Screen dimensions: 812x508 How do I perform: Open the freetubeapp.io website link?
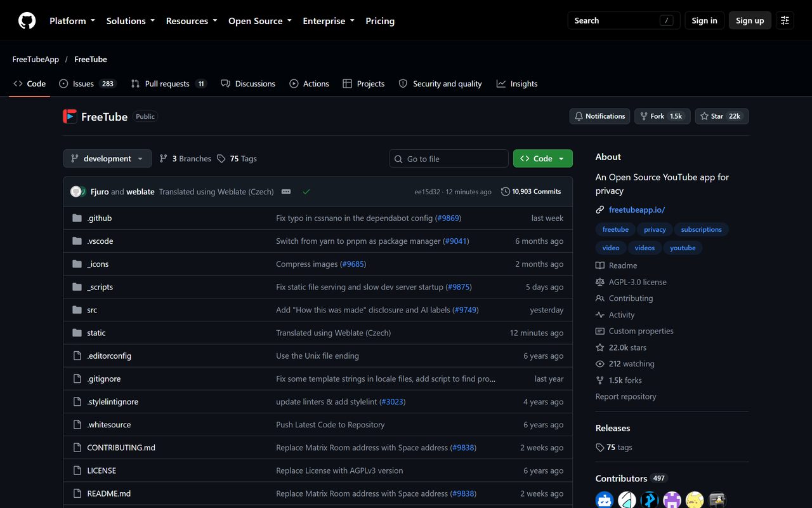(636, 210)
